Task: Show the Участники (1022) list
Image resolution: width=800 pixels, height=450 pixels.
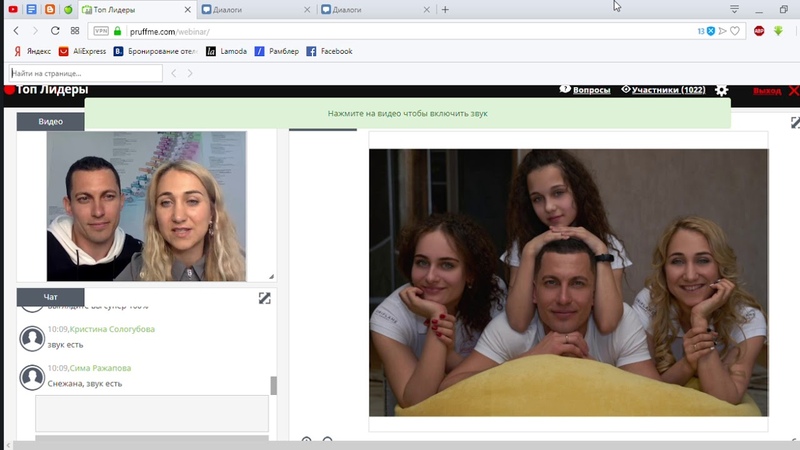Action: [x=663, y=90]
